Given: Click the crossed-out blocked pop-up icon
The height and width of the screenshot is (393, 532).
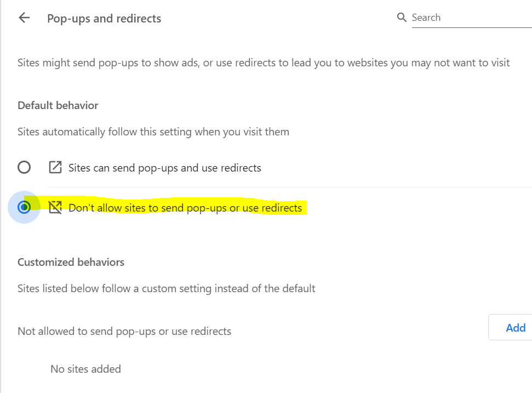Looking at the screenshot, I should [x=55, y=207].
